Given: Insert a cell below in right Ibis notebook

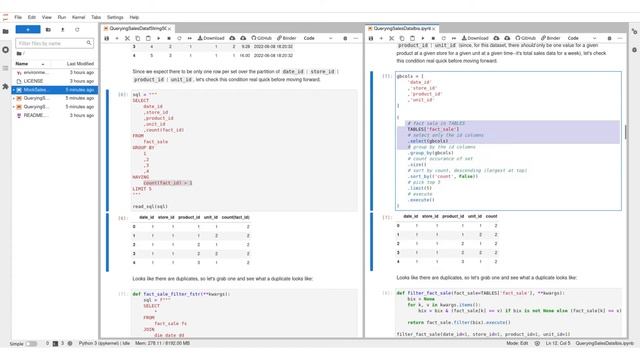Looking at the screenshot, I should pos(381,38).
